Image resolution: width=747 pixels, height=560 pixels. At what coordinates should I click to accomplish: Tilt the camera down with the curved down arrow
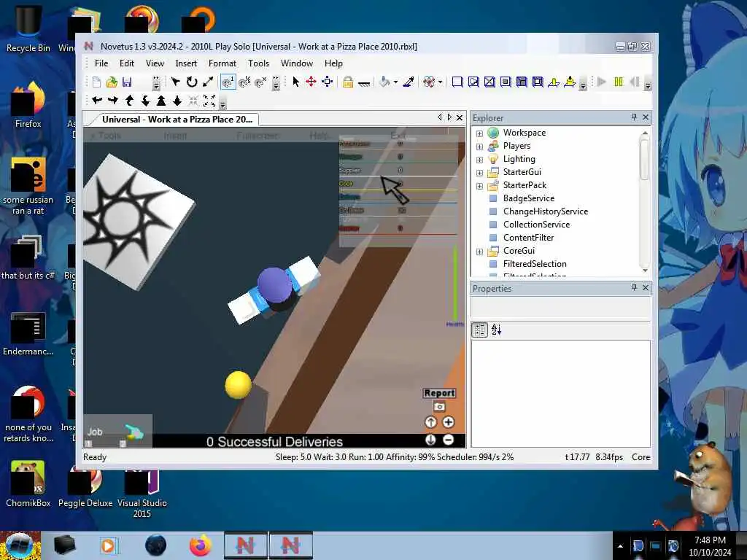click(145, 100)
